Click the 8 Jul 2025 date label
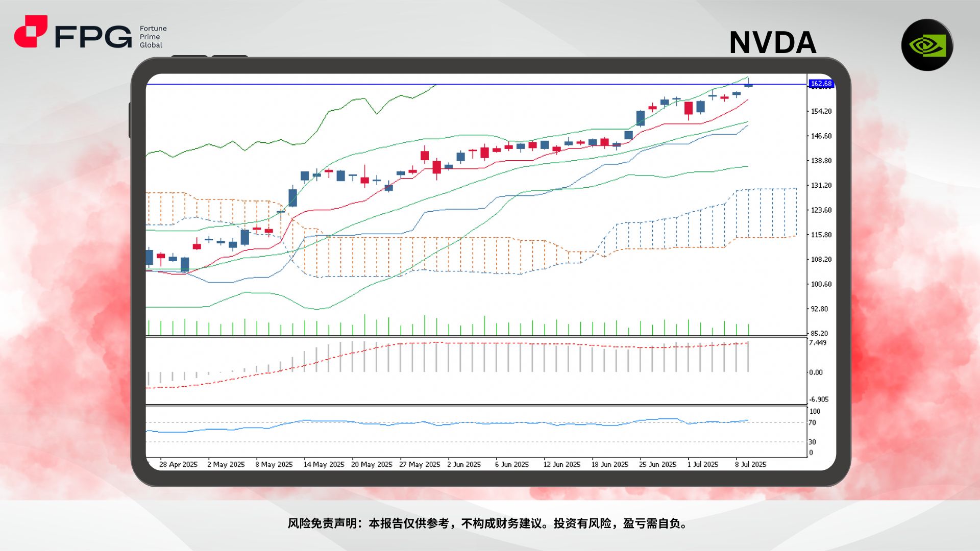Image resolution: width=980 pixels, height=551 pixels. pos(751,465)
